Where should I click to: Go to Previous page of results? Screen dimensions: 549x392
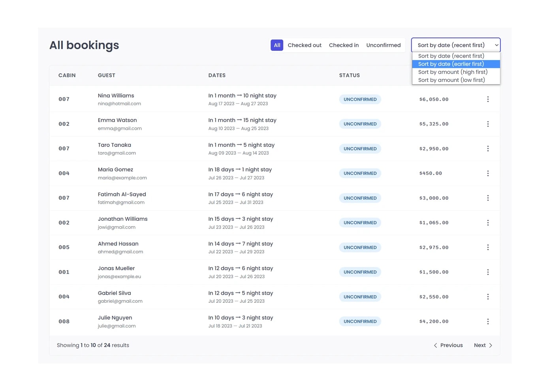(448, 345)
